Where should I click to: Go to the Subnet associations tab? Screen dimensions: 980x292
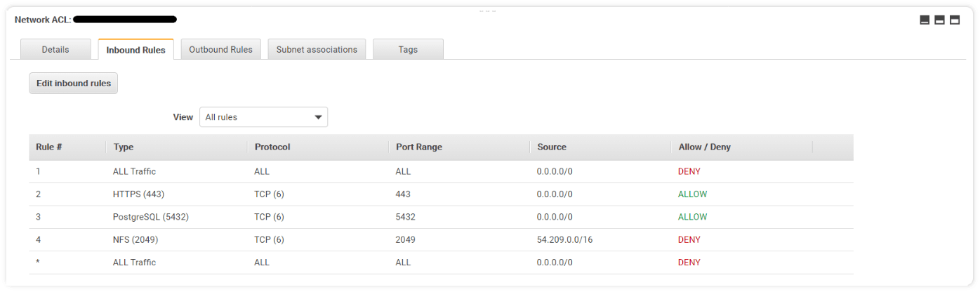[x=317, y=50]
